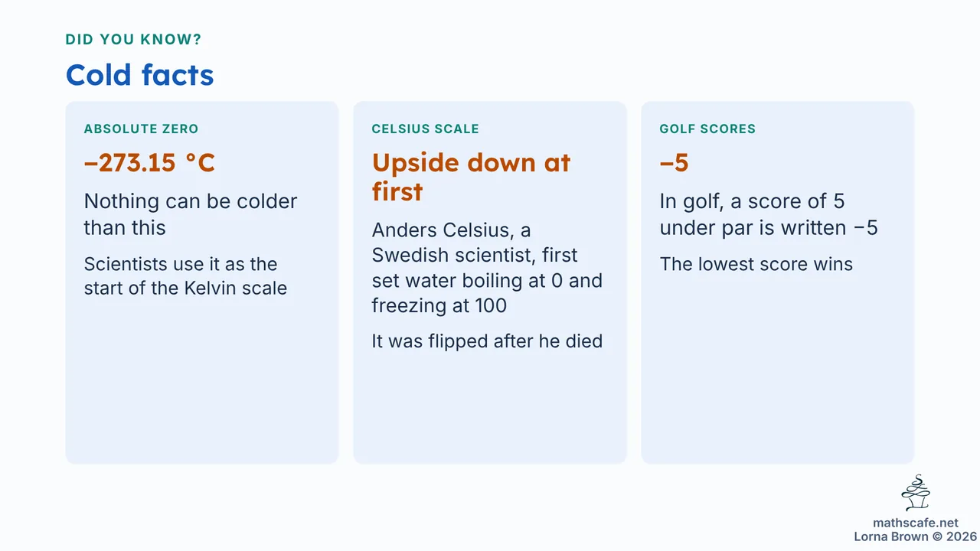This screenshot has width=980, height=551.
Task: Click the DID YOU KNOW? heading
Action: tap(133, 40)
